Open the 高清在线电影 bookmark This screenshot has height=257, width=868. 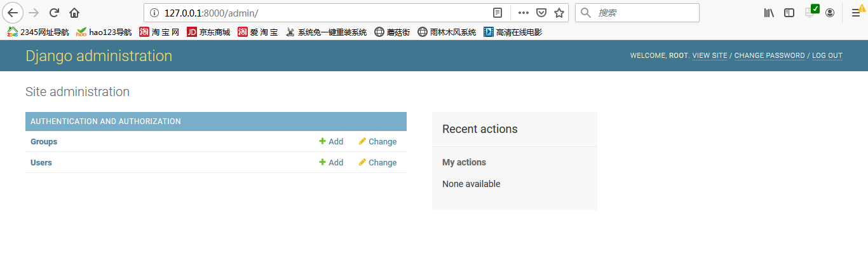point(513,32)
